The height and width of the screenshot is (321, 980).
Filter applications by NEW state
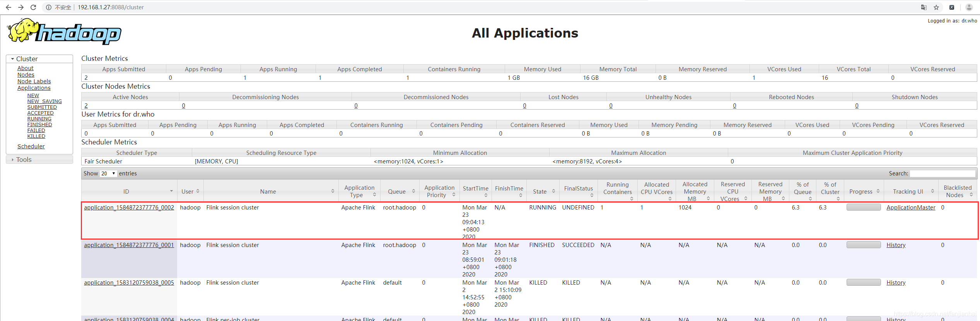[x=33, y=96]
